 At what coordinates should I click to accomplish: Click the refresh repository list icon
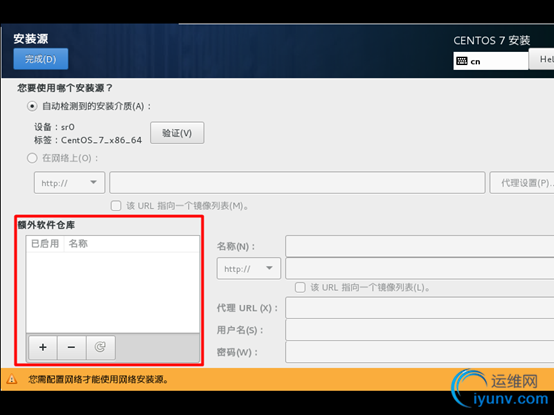[100, 348]
